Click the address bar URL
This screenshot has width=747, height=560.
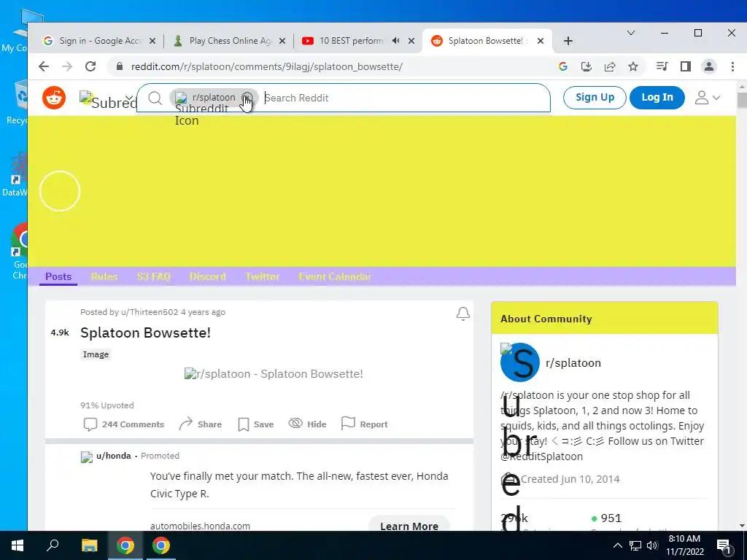point(267,66)
